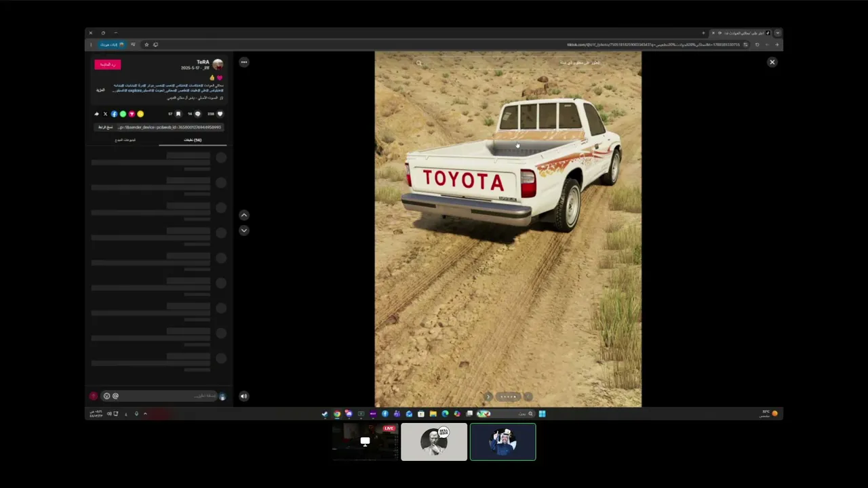Screen dimensions: 868x488
Task: Share the post to Facebook
Action: tap(114, 114)
